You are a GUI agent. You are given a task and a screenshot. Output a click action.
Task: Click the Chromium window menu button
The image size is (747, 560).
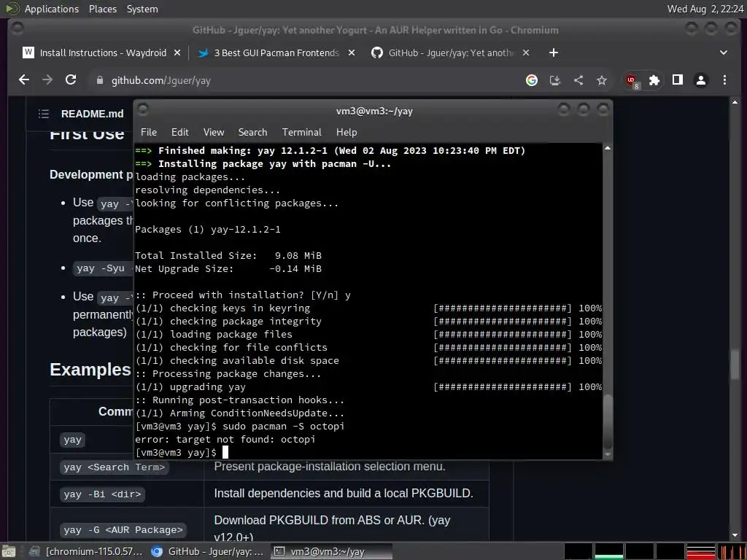point(18,29)
